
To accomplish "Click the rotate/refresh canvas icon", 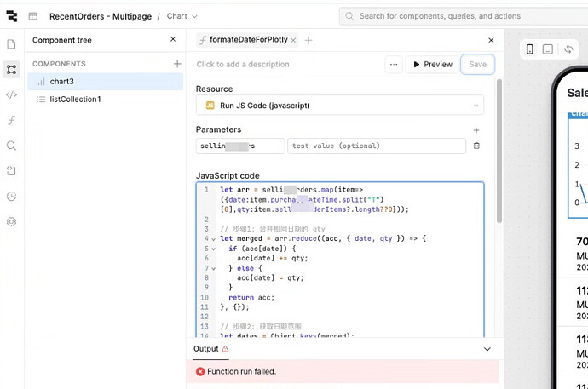I will coord(569,49).
